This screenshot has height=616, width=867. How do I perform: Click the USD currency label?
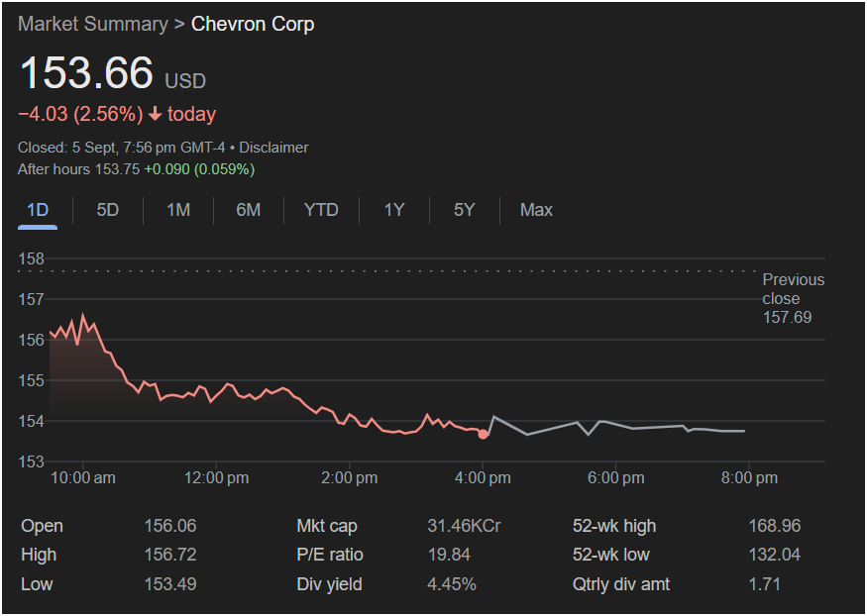(185, 81)
